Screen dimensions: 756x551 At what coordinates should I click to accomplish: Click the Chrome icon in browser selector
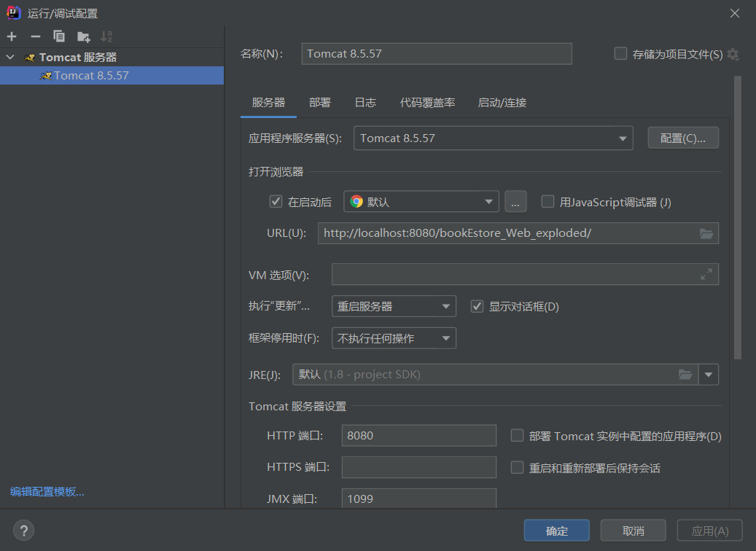click(x=356, y=201)
